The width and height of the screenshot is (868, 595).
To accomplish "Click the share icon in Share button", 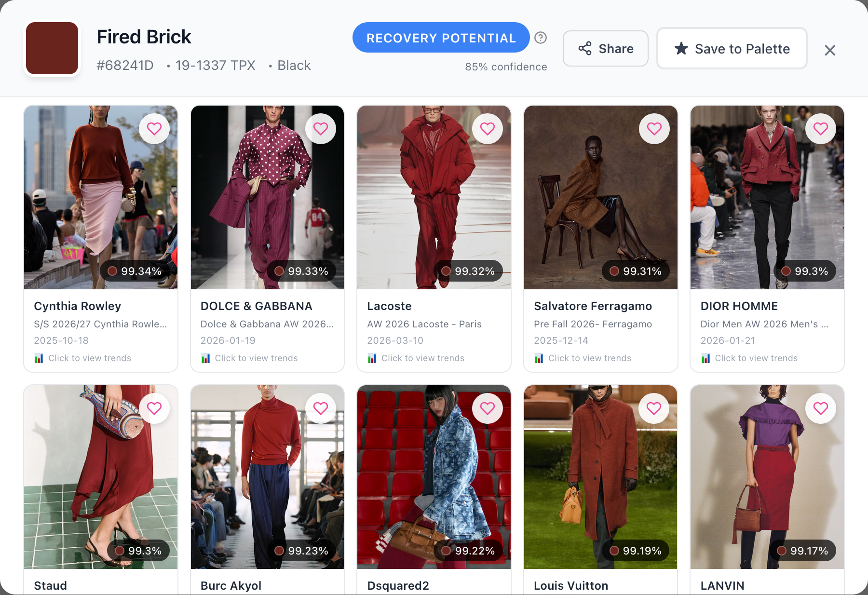I will coord(585,49).
